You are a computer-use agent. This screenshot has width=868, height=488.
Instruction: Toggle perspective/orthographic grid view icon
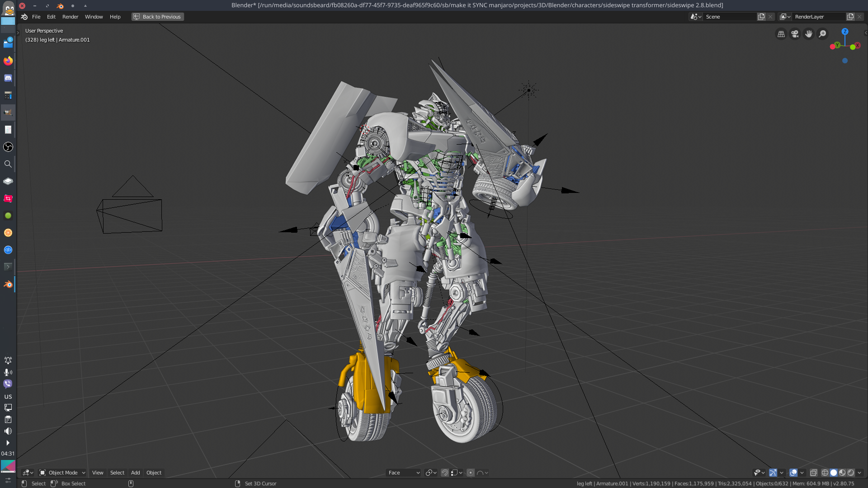[x=781, y=34]
